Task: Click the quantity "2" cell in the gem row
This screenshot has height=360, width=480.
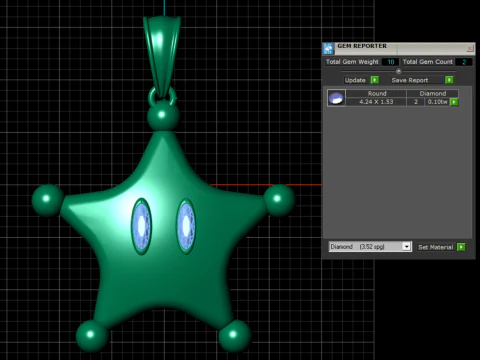Action: pyautogui.click(x=416, y=102)
